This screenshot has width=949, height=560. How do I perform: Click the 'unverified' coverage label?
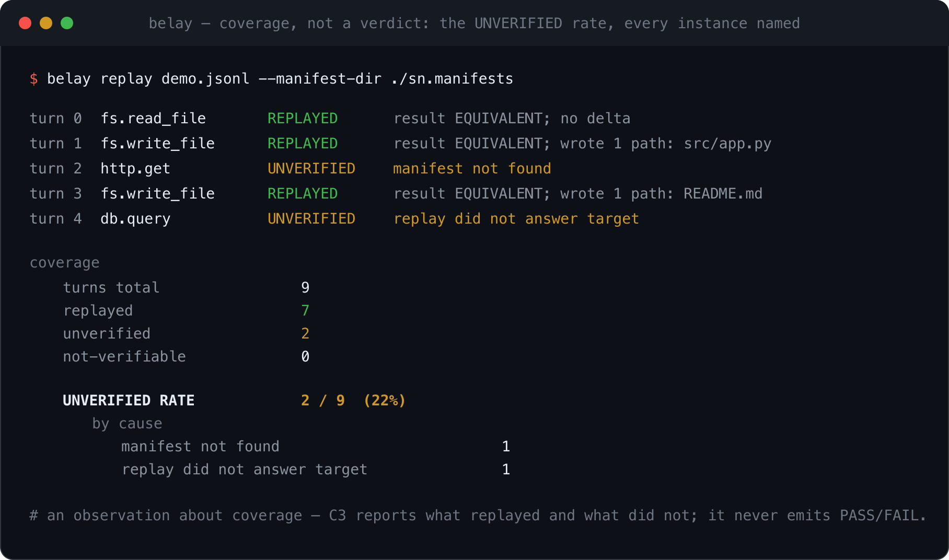coord(107,334)
